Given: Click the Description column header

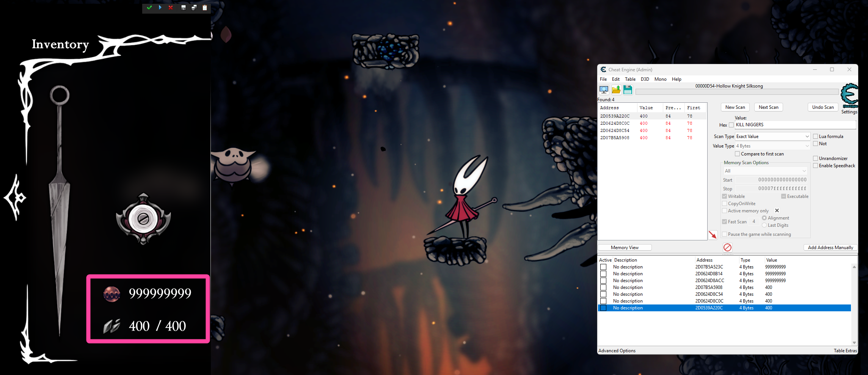Looking at the screenshot, I should coord(654,260).
